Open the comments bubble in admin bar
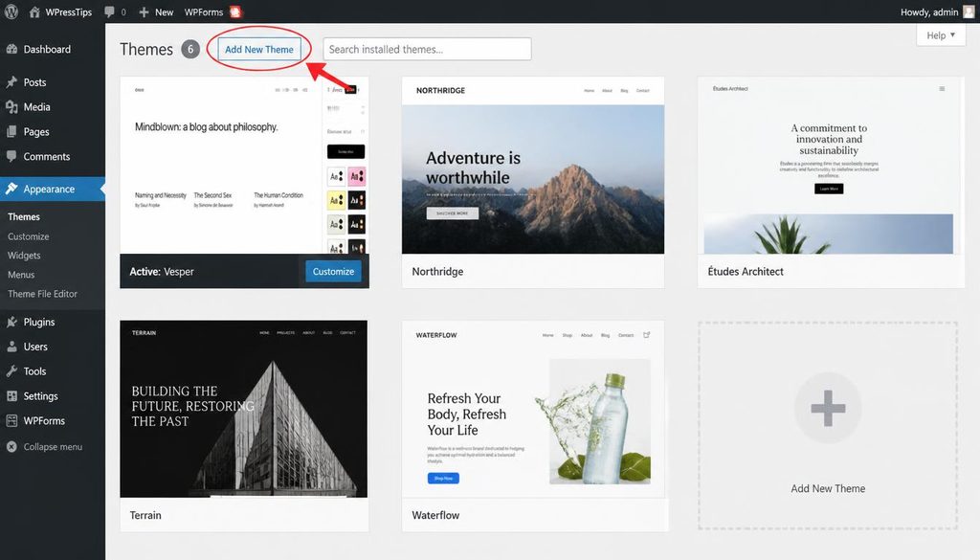The image size is (980, 560). [x=109, y=11]
